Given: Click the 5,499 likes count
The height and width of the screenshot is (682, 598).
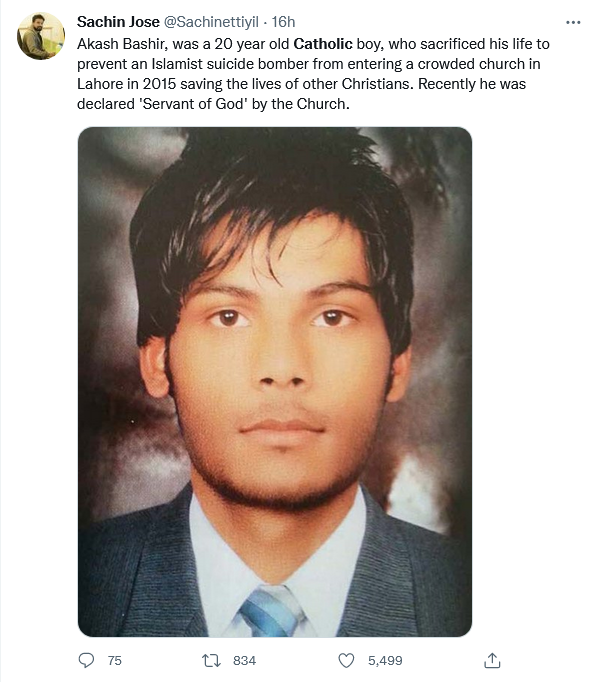Looking at the screenshot, I should 385,660.
